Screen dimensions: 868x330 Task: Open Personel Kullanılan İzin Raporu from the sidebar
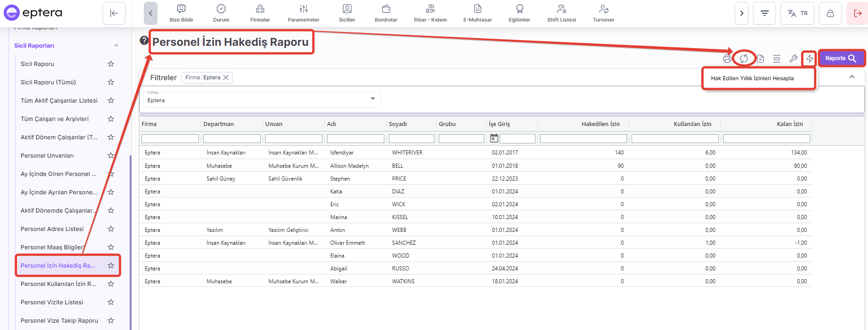(x=58, y=284)
